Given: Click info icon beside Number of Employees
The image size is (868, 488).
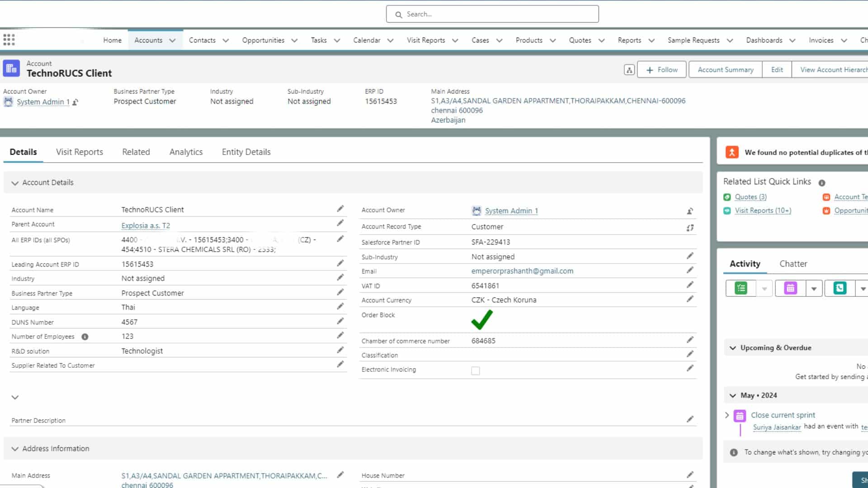Looking at the screenshot, I should point(85,337).
